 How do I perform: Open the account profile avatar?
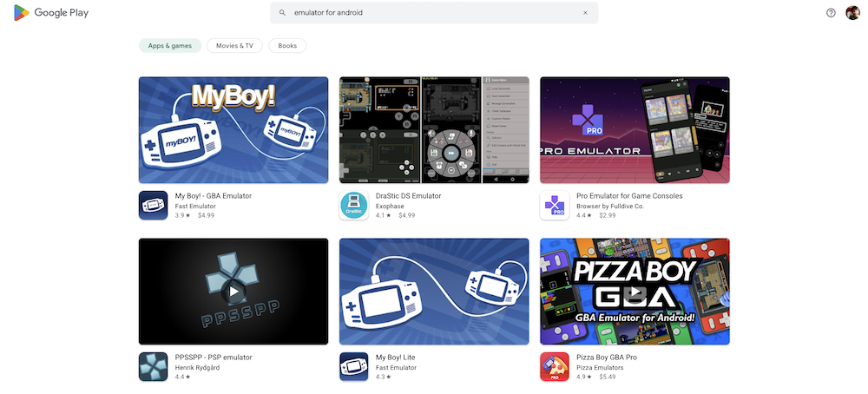(852, 13)
